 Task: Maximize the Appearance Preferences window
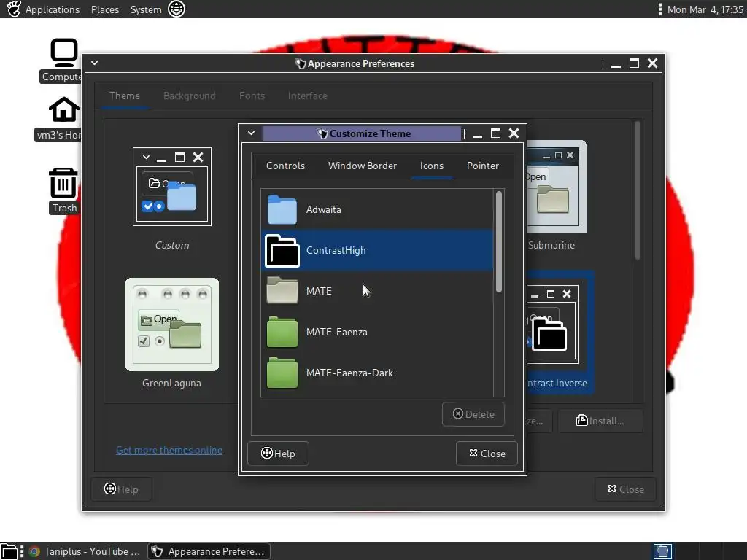point(634,63)
